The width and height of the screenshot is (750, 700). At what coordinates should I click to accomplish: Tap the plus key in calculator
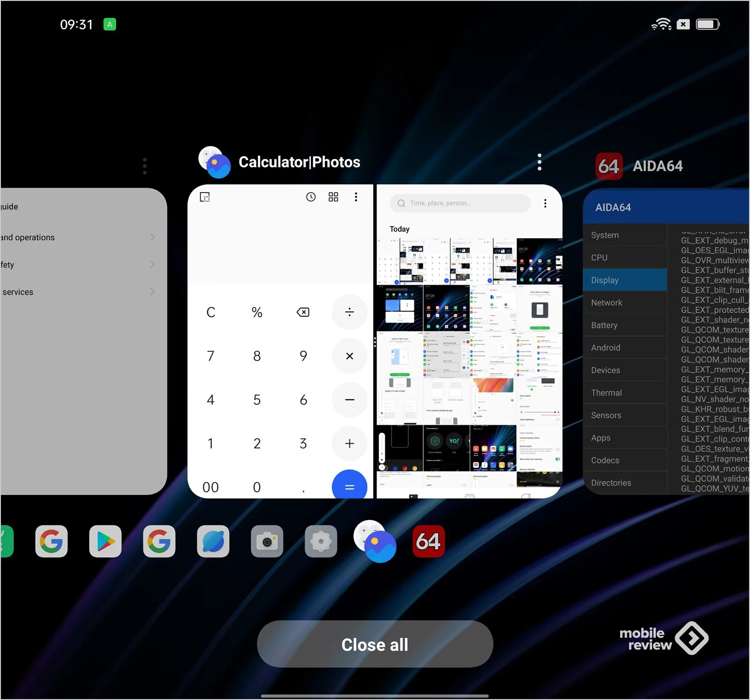click(x=349, y=444)
